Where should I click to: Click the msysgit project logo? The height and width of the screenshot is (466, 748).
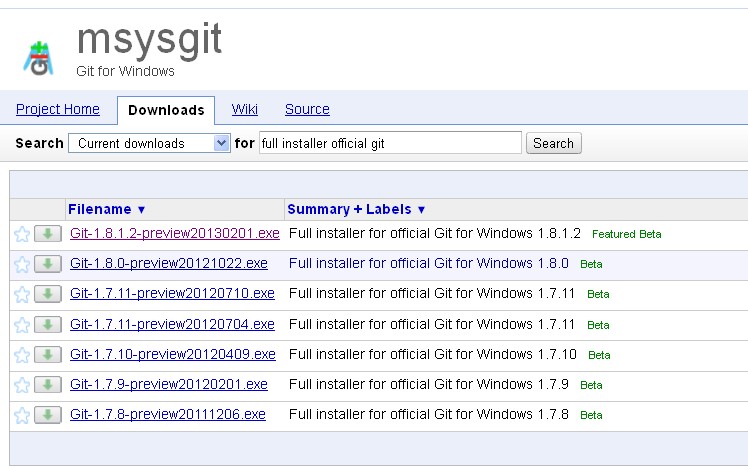click(39, 59)
